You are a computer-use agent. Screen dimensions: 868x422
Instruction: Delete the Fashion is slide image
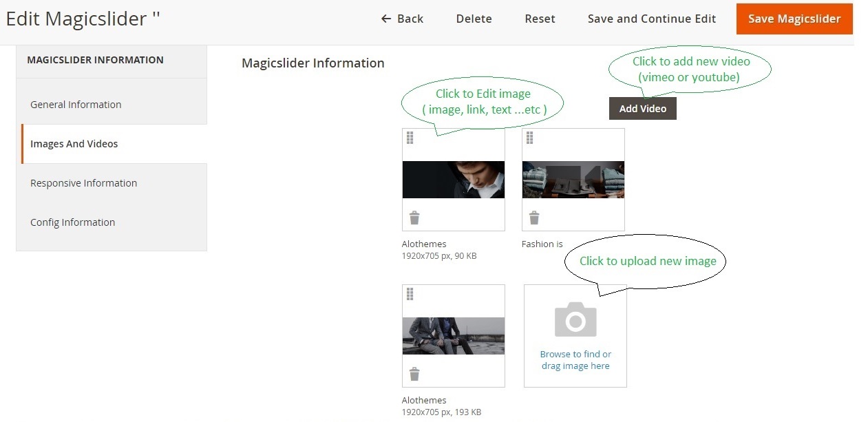pos(534,218)
